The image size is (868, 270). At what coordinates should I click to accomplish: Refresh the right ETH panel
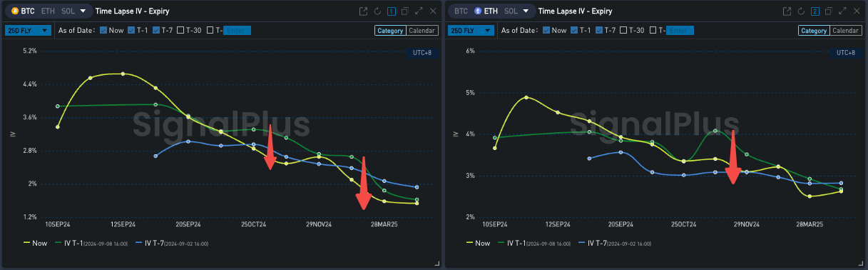pos(802,11)
